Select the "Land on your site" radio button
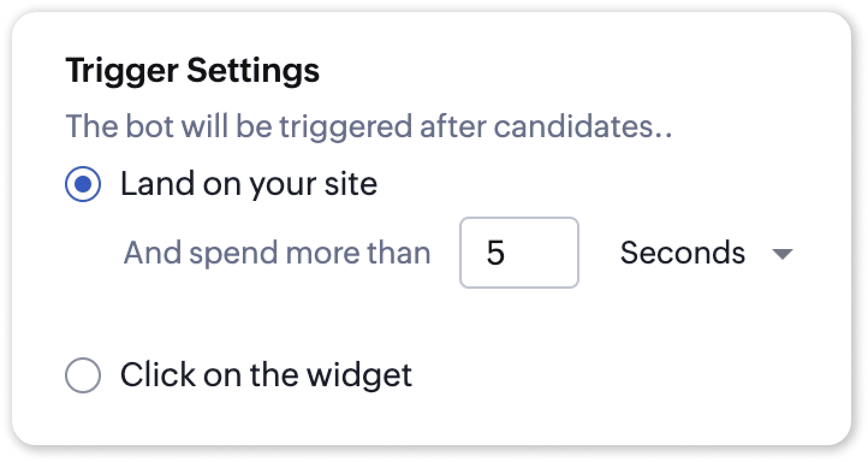 pos(82,185)
